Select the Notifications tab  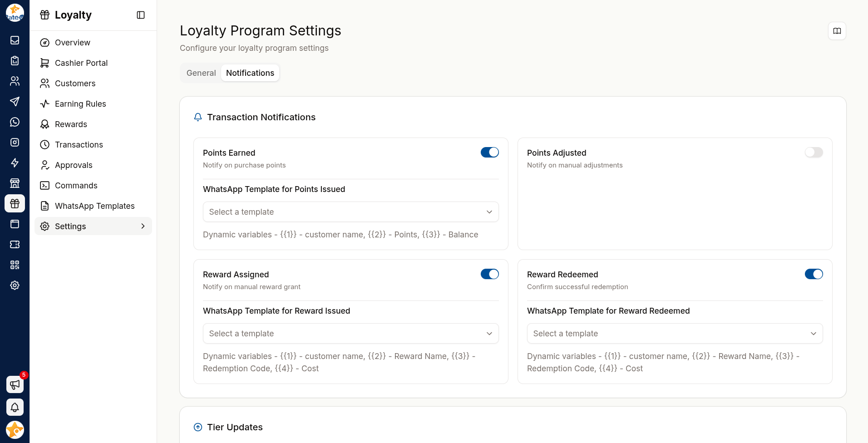(250, 73)
